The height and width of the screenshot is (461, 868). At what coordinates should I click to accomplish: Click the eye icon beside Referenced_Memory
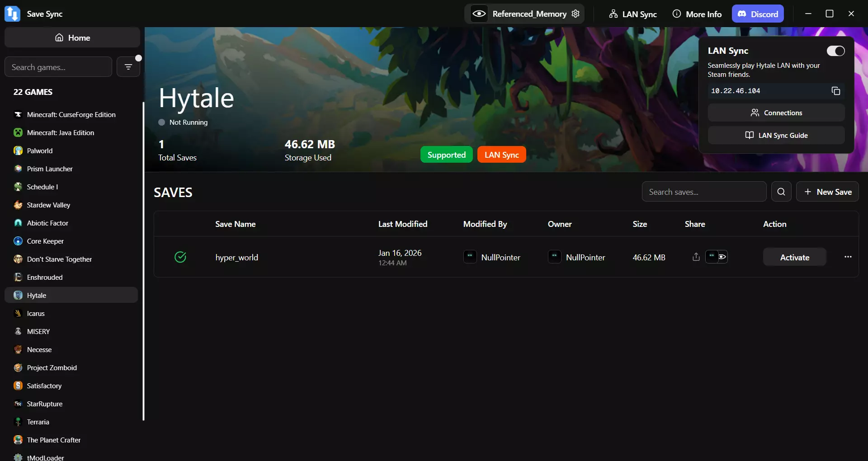479,14
